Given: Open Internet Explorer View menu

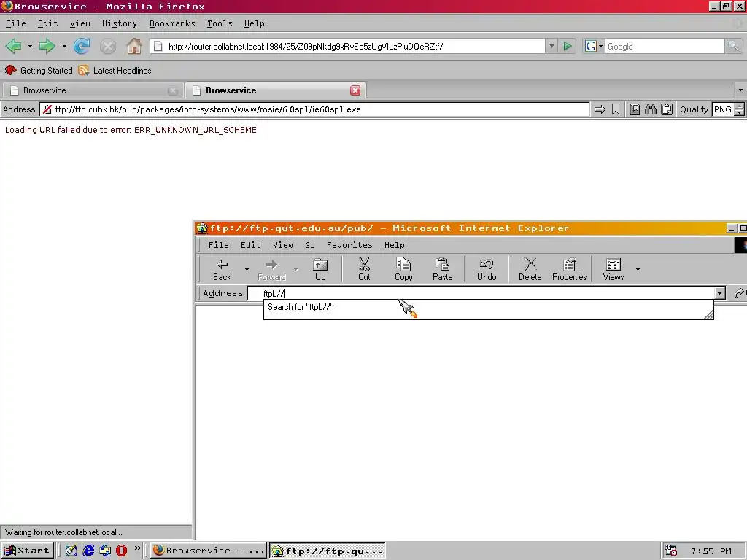Looking at the screenshot, I should pyautogui.click(x=282, y=245).
